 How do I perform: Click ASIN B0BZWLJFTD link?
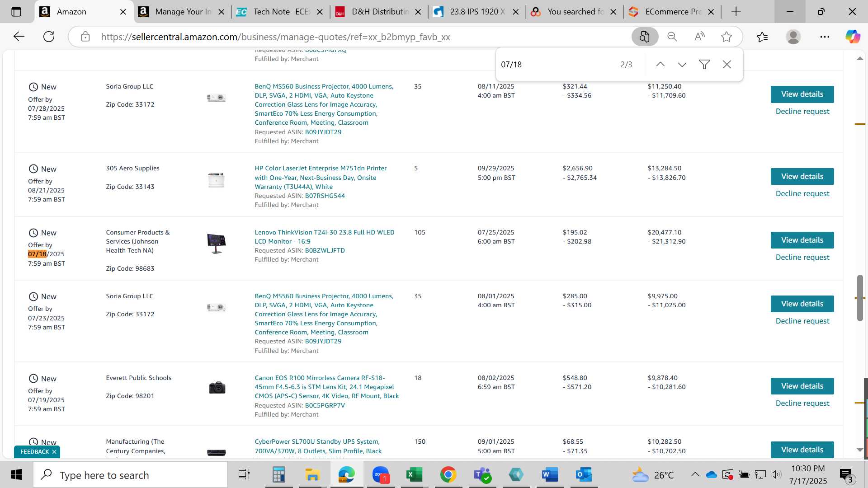coord(325,251)
